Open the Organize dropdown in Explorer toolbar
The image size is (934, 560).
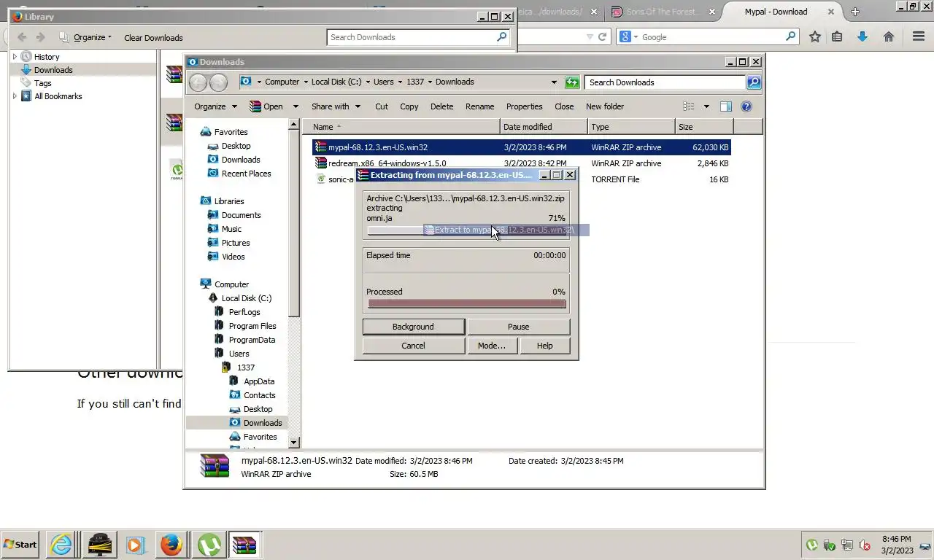pyautogui.click(x=215, y=106)
